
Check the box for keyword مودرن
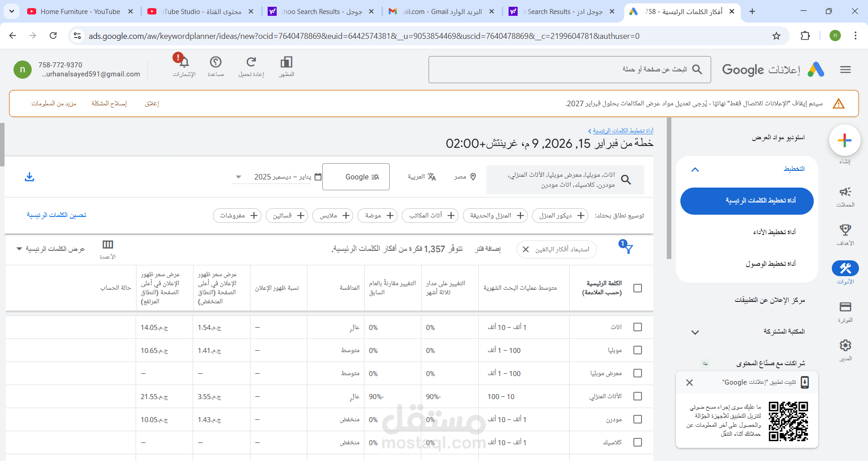point(637,419)
